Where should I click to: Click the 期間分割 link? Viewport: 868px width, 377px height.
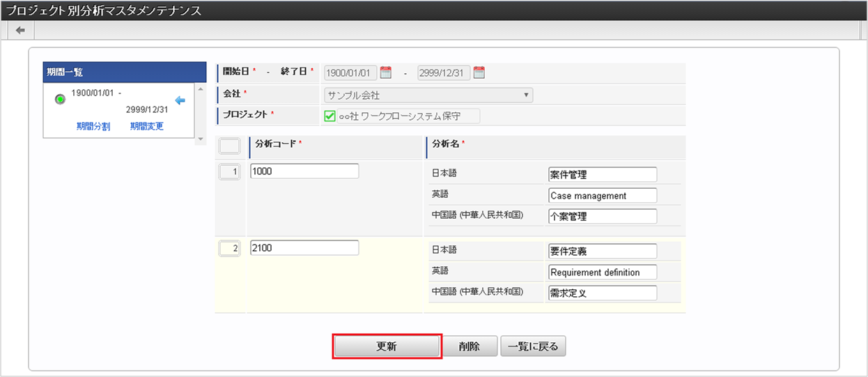[93, 126]
